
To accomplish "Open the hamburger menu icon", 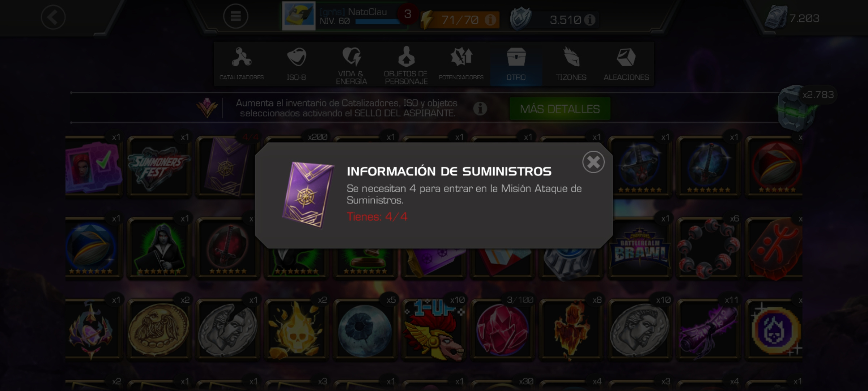I will tap(235, 16).
